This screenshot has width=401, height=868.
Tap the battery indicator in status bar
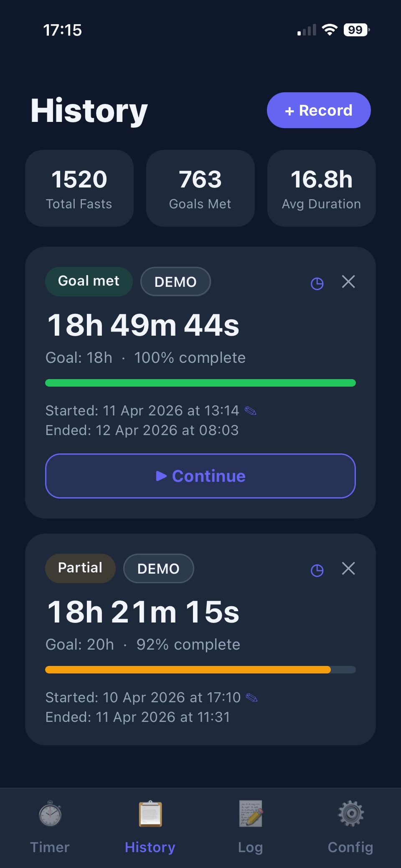pyautogui.click(x=356, y=30)
